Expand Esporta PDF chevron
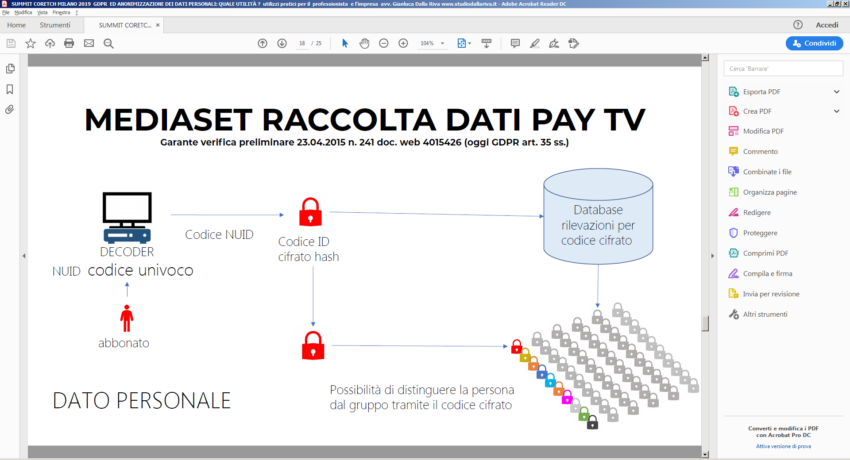The width and height of the screenshot is (850, 460). pos(836,92)
